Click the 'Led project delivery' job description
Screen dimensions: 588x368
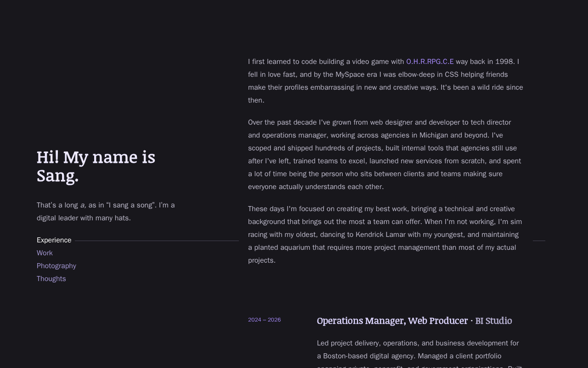420,355
